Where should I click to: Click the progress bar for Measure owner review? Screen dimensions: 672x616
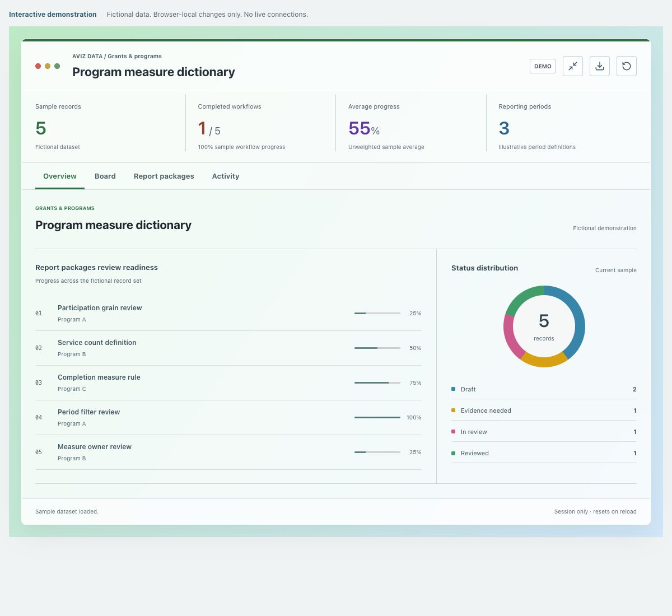coord(377,452)
